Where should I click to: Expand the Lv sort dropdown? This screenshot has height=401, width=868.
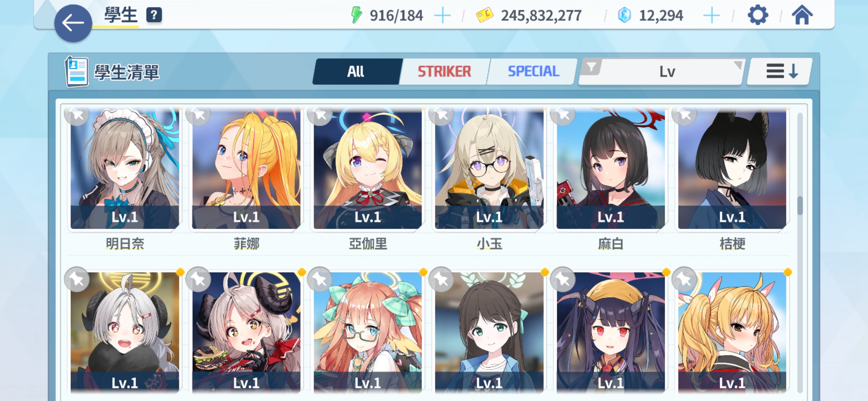click(x=662, y=71)
